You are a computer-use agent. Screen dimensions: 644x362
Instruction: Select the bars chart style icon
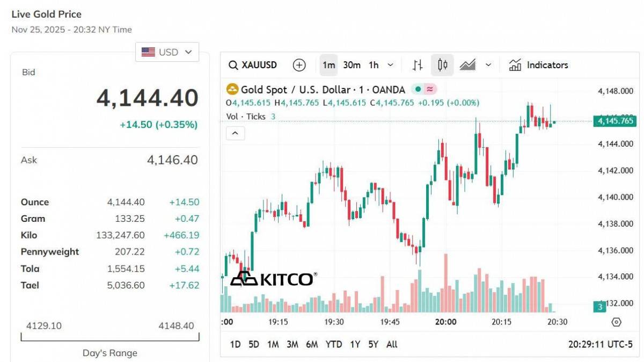pyautogui.click(x=418, y=66)
